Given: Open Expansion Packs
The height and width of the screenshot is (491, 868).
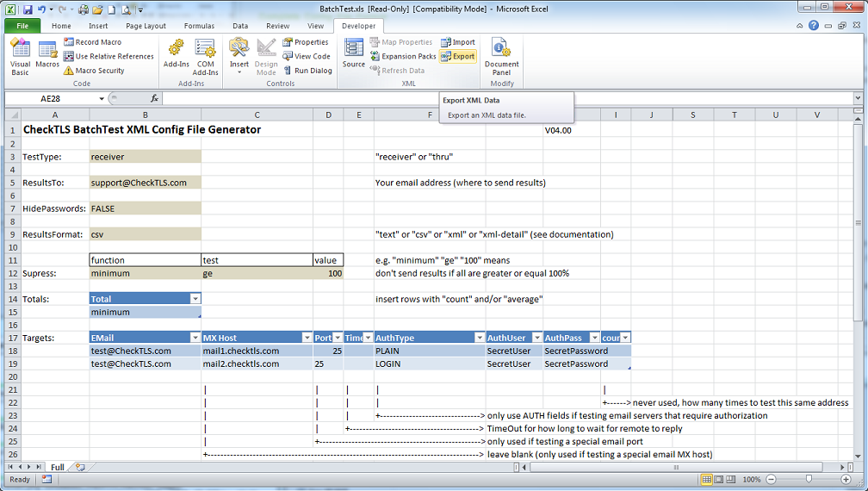Looking at the screenshot, I should (403, 57).
